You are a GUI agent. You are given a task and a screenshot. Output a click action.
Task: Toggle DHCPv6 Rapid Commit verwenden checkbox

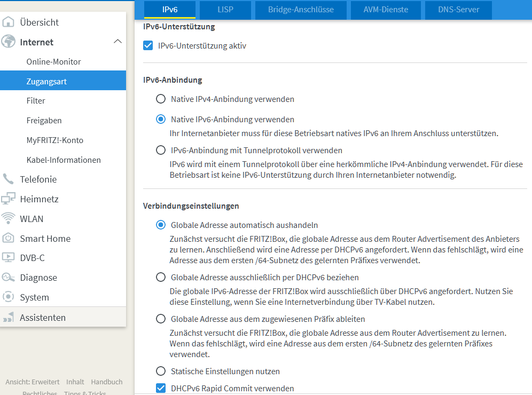coord(160,388)
